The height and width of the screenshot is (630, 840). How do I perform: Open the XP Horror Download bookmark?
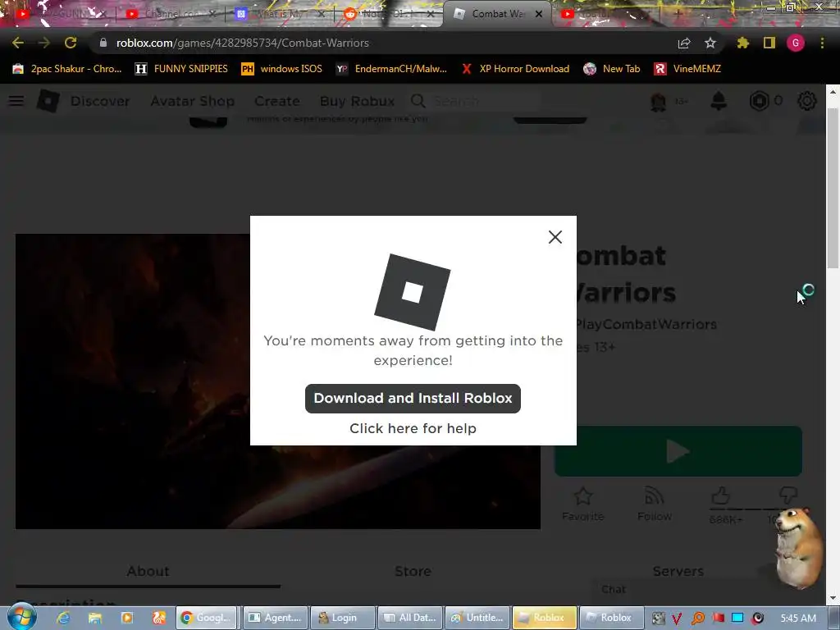(515, 69)
